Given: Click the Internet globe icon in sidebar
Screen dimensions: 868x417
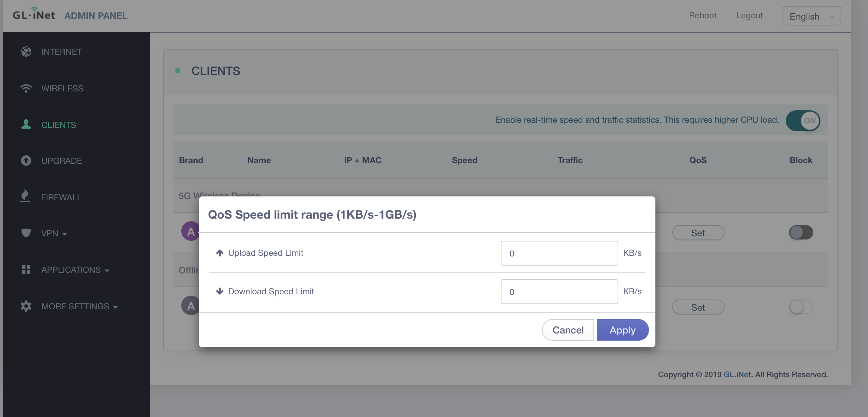Looking at the screenshot, I should 26,52.
